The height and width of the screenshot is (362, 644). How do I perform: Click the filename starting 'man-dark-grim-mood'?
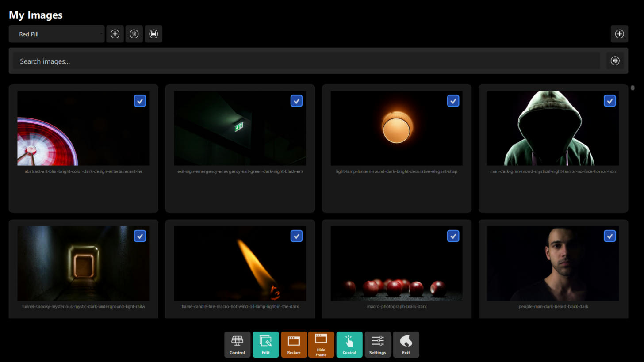[553, 171]
